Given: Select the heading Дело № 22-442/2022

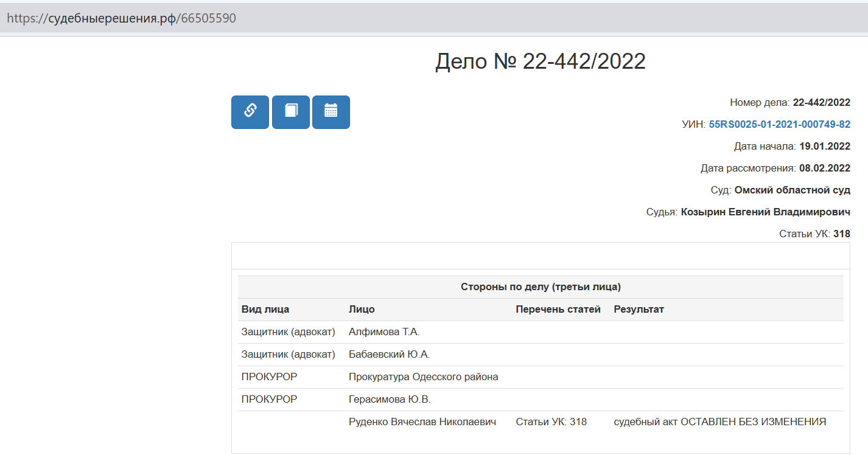Looking at the screenshot, I should point(541,61).
